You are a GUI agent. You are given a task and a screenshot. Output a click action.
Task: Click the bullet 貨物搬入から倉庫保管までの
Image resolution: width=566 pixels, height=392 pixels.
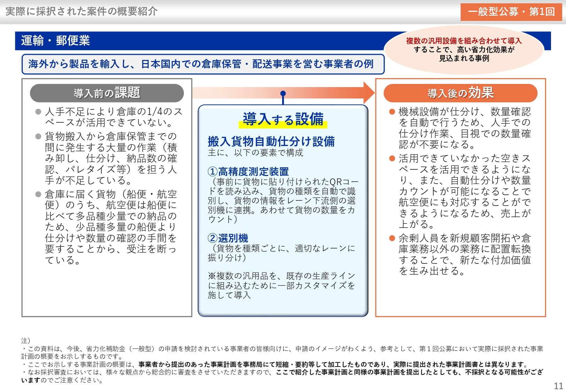click(107, 158)
